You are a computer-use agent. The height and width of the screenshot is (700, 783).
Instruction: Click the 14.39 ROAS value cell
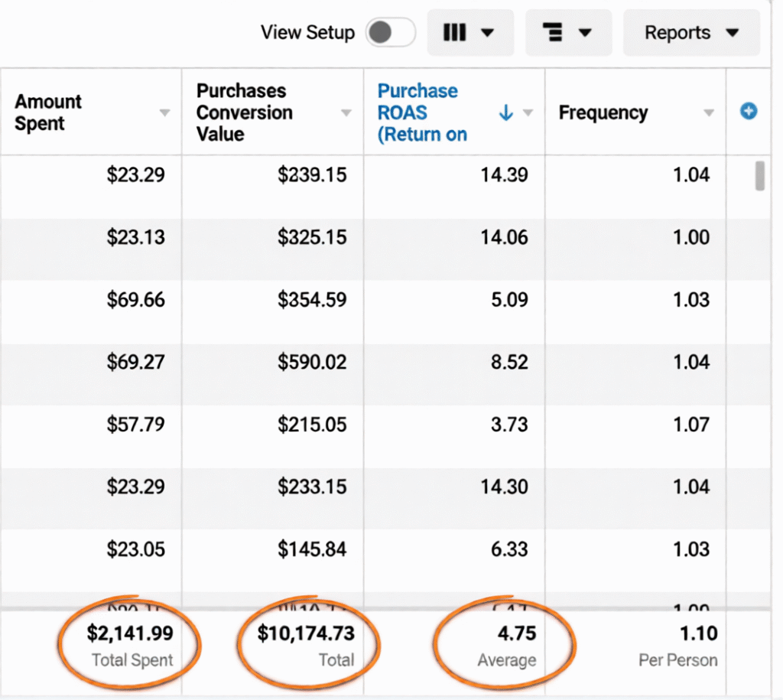[x=504, y=175]
